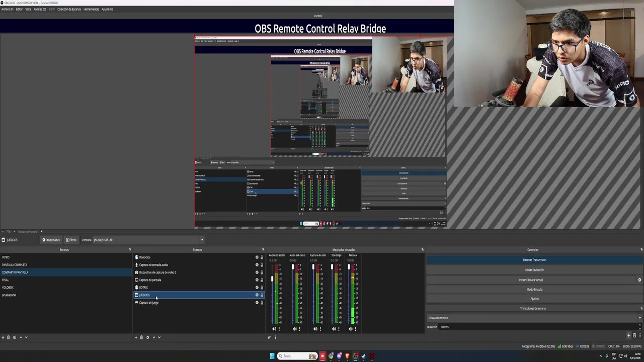Undock the Controles panel

click(641, 250)
